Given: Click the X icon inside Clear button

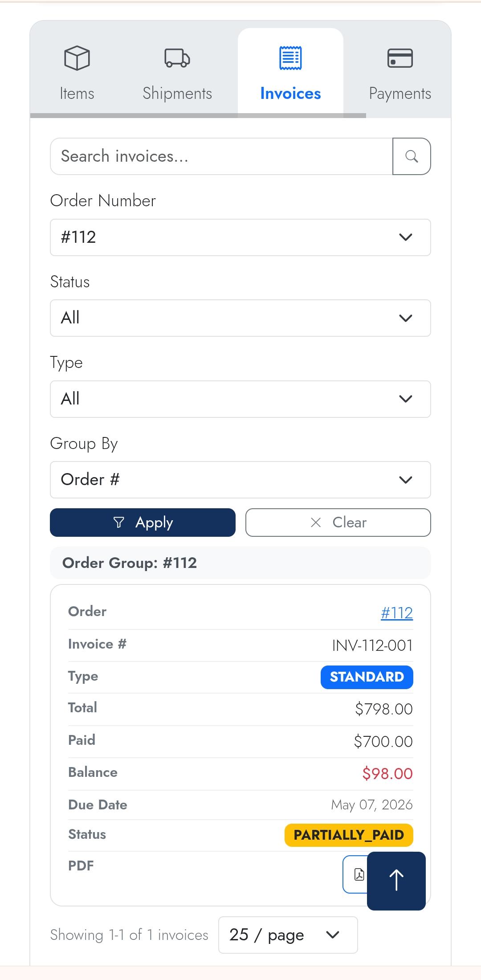Looking at the screenshot, I should point(316,522).
